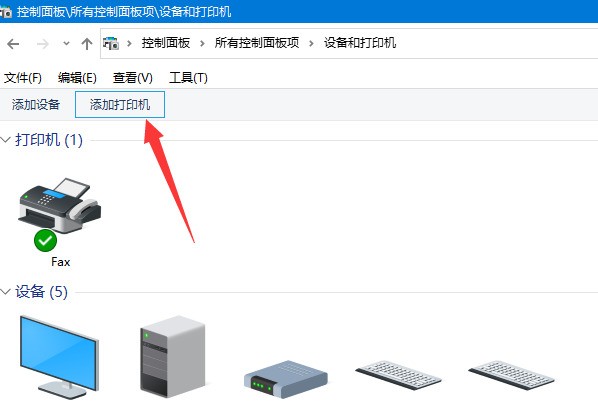Click the 添加设备 button
Viewport: 598px width, 404px height.
36,105
